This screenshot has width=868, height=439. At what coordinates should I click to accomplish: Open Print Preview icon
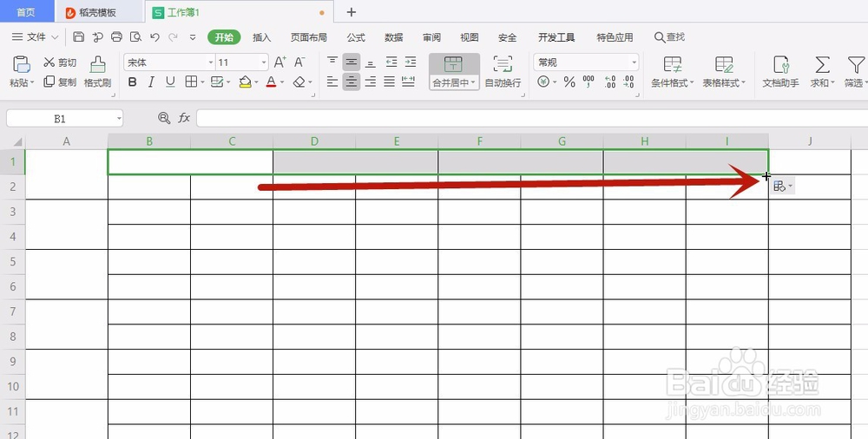[x=135, y=37]
